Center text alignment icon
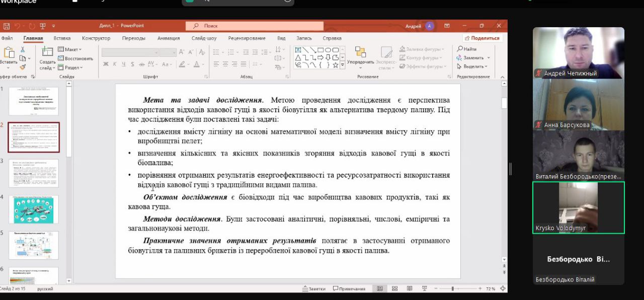 click(x=226, y=64)
